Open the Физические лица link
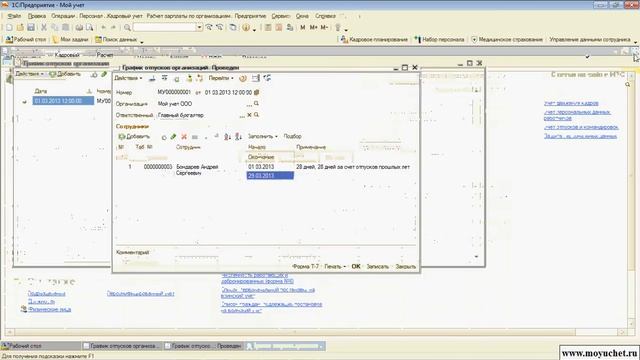 pos(50,309)
